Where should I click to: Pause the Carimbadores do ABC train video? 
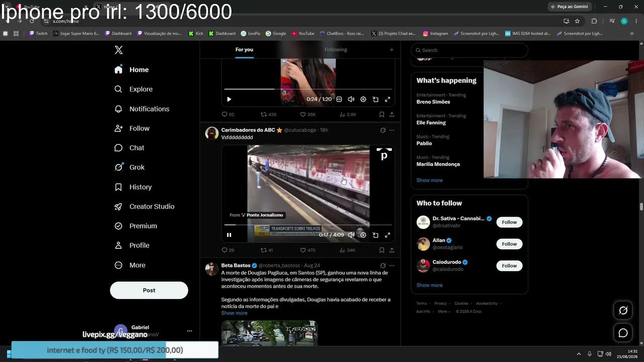[229, 235]
